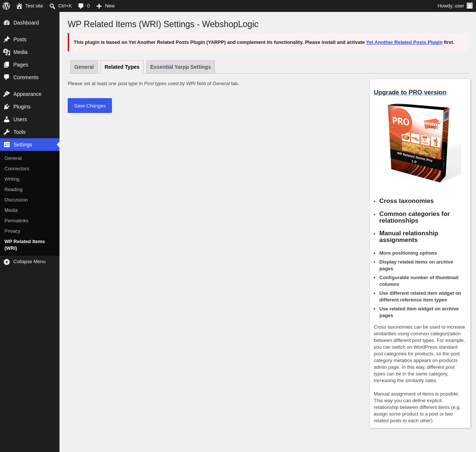Click the Upgrade to PRO version link
Viewport: 476px width, 452px height.
tap(410, 93)
